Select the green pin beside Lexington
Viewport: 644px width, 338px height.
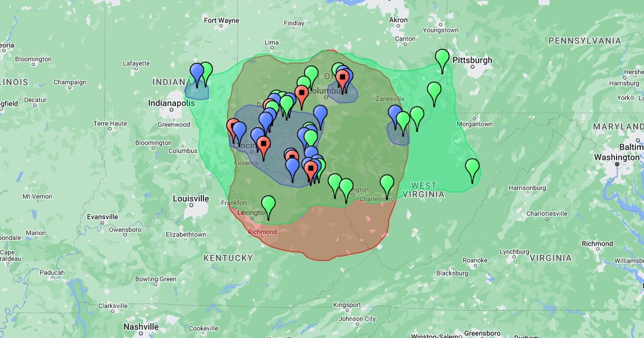pyautogui.click(x=268, y=205)
